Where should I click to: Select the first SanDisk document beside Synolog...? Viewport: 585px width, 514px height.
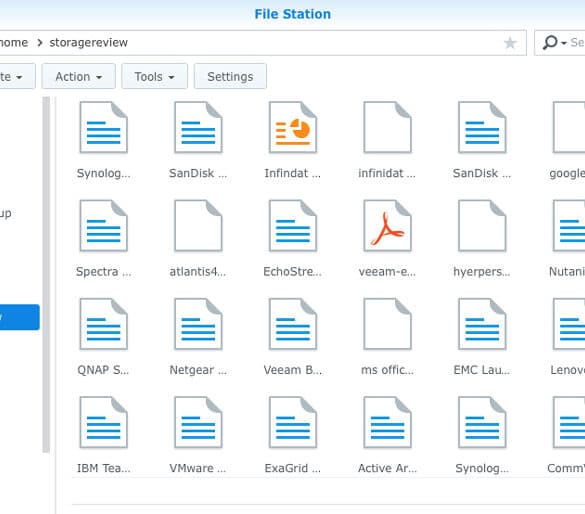coord(198,127)
